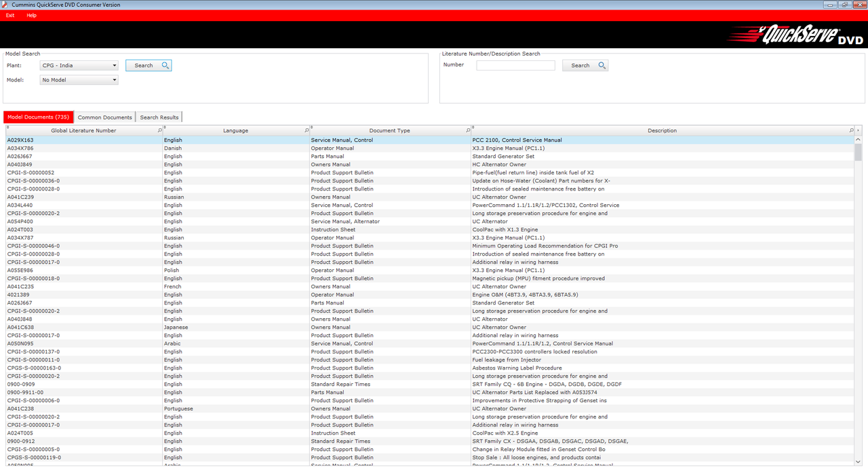The width and height of the screenshot is (868, 470).
Task: Click search icon in Global Literature Number column
Action: 159,130
